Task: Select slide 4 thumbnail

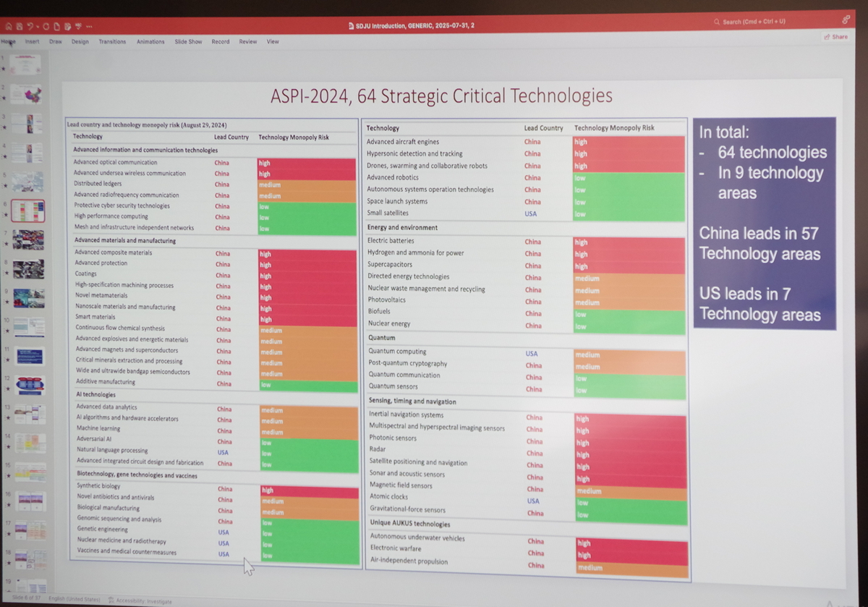Action: click(27, 153)
